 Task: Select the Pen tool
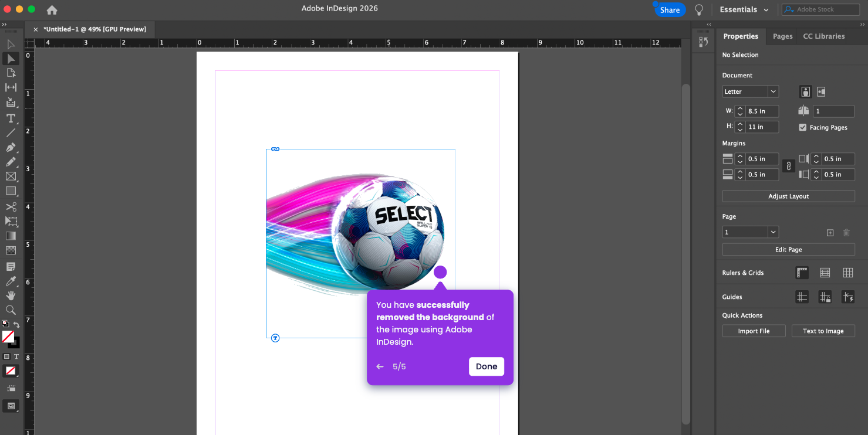point(11,147)
